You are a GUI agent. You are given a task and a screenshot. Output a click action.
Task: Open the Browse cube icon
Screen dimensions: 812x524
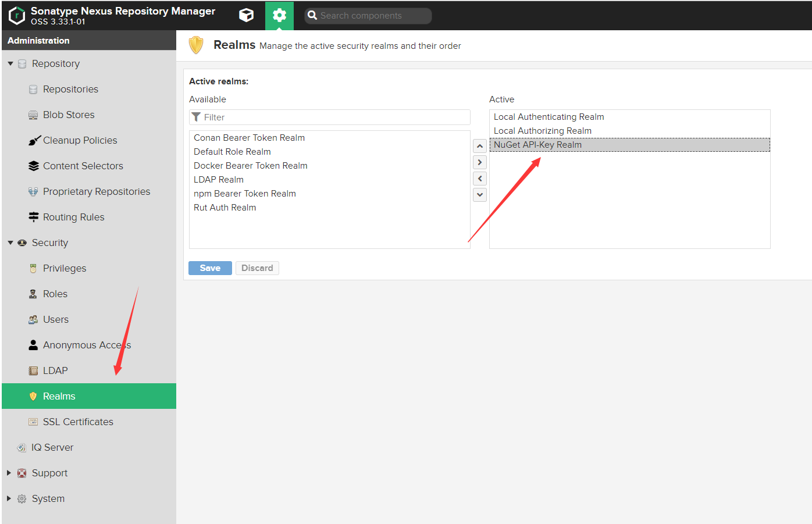click(247, 16)
